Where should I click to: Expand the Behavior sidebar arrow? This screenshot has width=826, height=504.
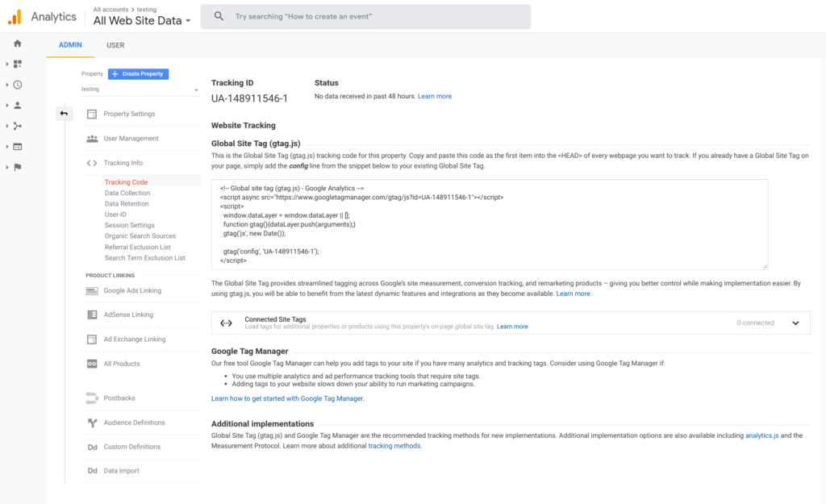[6, 147]
